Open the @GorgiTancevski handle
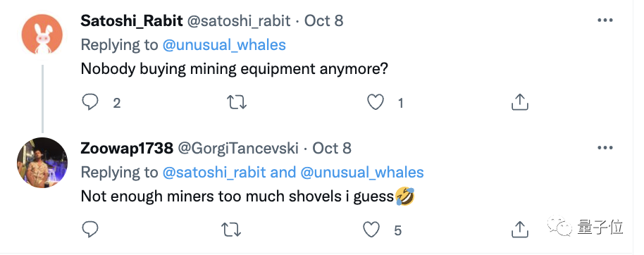 (x=238, y=148)
